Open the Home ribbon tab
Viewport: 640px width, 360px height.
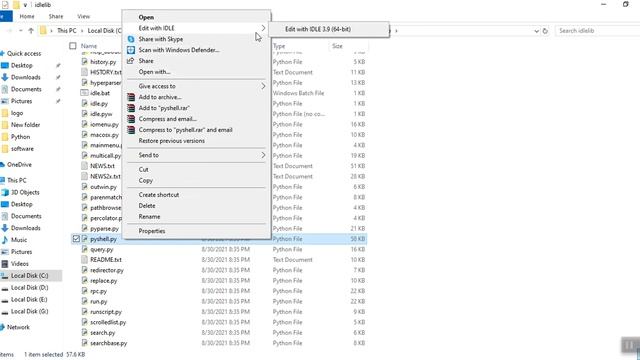click(27, 16)
